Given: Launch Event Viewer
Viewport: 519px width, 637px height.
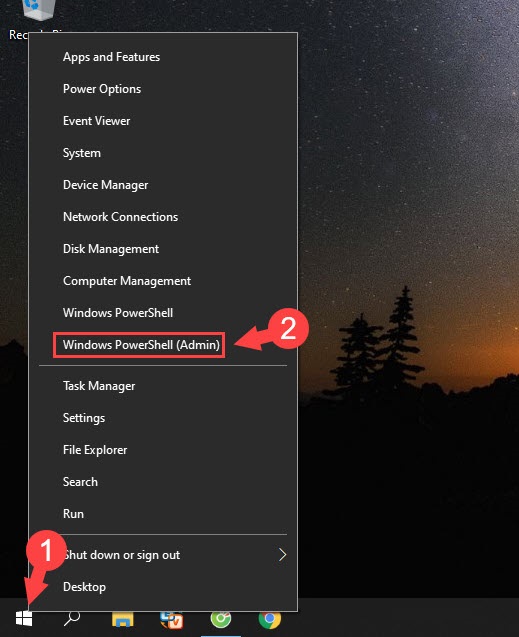Looking at the screenshot, I should tap(163, 121).
